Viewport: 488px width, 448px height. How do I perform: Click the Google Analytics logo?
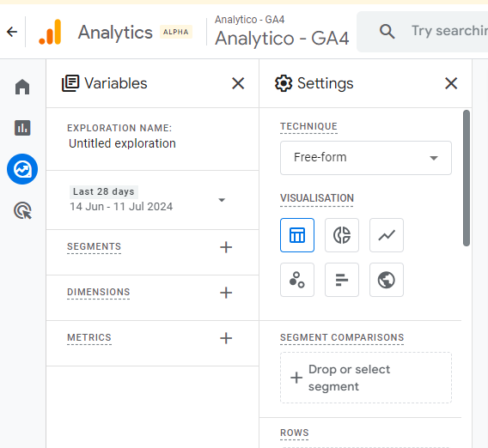(50, 32)
